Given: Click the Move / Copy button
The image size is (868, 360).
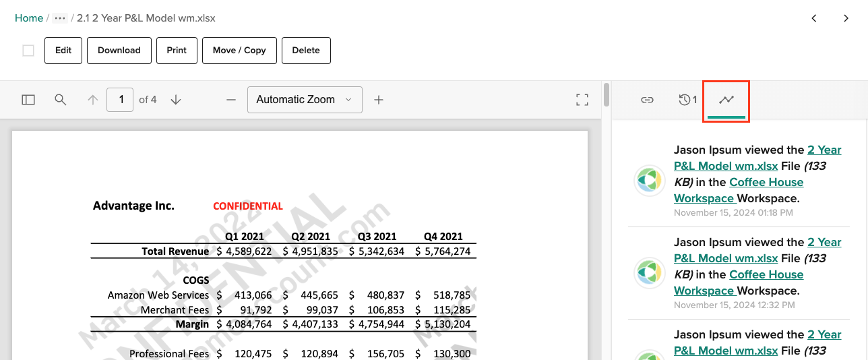Looking at the screenshot, I should pyautogui.click(x=239, y=51).
